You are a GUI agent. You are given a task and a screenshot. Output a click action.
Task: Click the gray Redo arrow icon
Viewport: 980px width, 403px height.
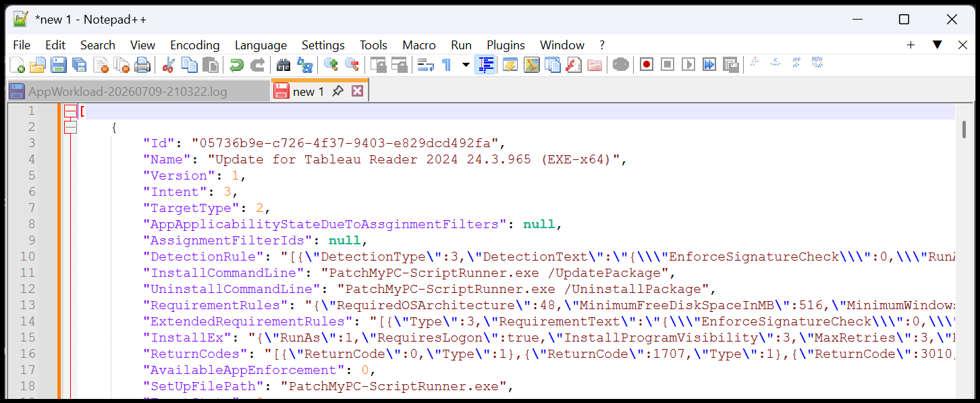point(257,65)
